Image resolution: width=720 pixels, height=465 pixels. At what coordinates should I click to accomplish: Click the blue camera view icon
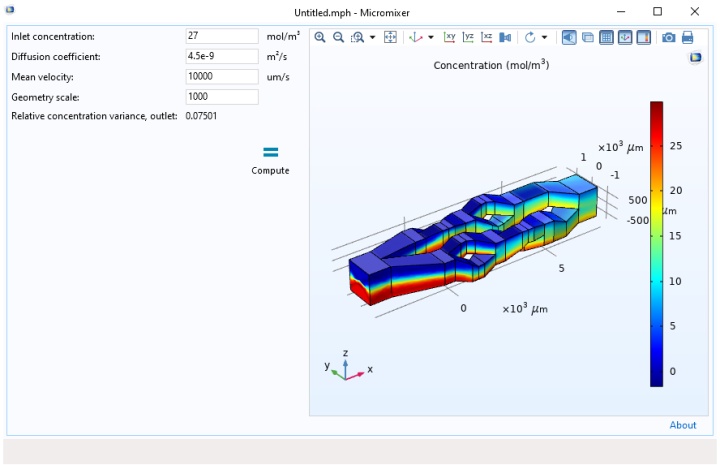click(x=505, y=37)
